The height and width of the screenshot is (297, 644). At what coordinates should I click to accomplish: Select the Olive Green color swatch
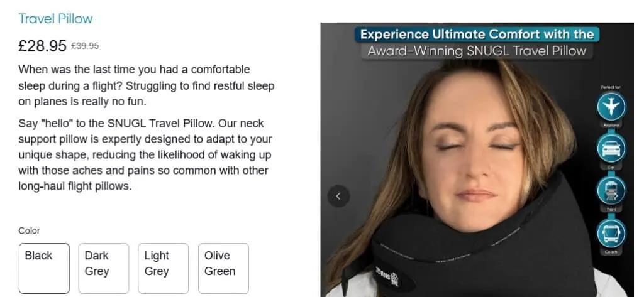click(223, 268)
